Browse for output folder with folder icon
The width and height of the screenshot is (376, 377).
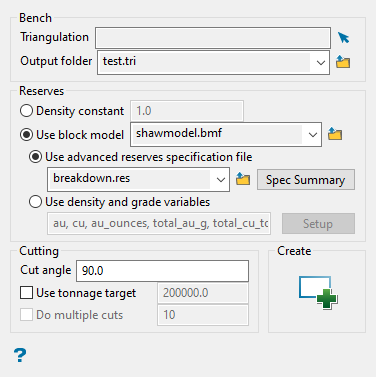[x=343, y=62]
